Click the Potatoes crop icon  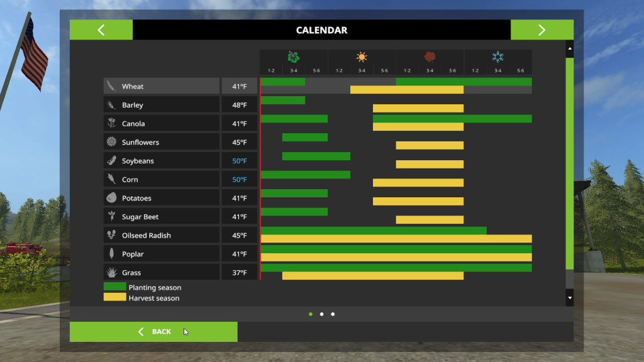[111, 198]
